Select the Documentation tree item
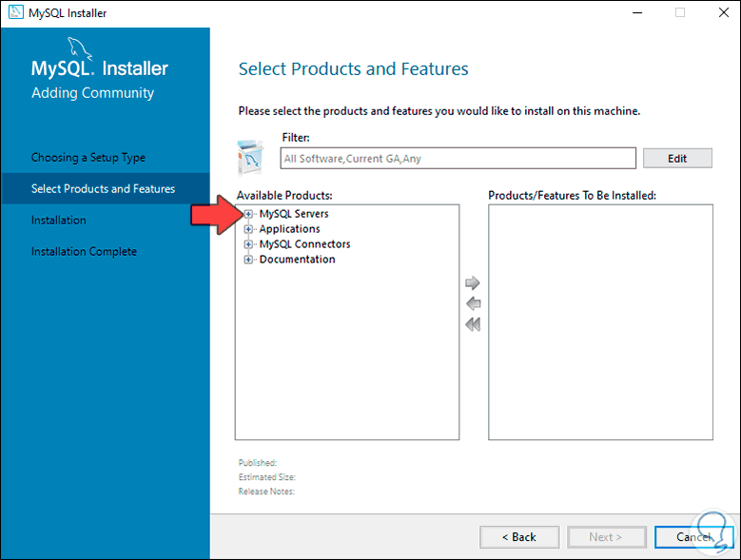The width and height of the screenshot is (741, 560). coord(297,260)
